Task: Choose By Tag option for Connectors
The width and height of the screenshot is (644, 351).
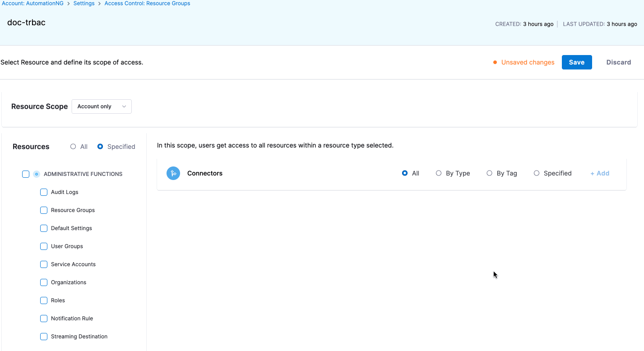Action: pos(489,173)
